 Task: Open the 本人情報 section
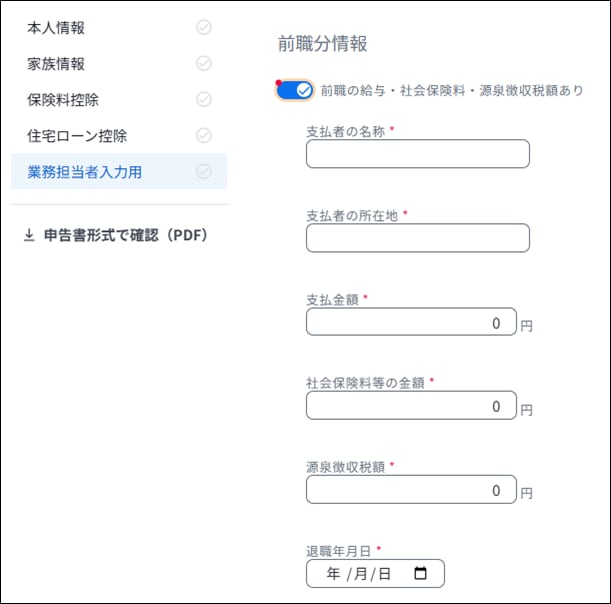click(56, 28)
